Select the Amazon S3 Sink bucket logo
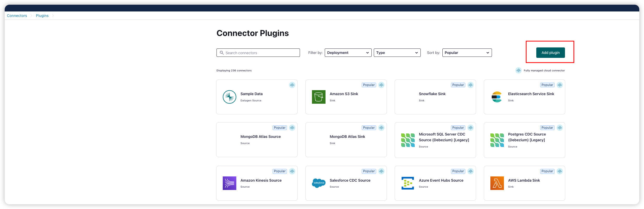 [319, 97]
